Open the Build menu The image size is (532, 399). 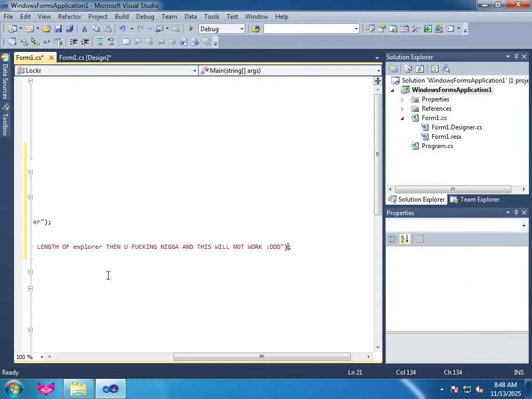pyautogui.click(x=122, y=16)
